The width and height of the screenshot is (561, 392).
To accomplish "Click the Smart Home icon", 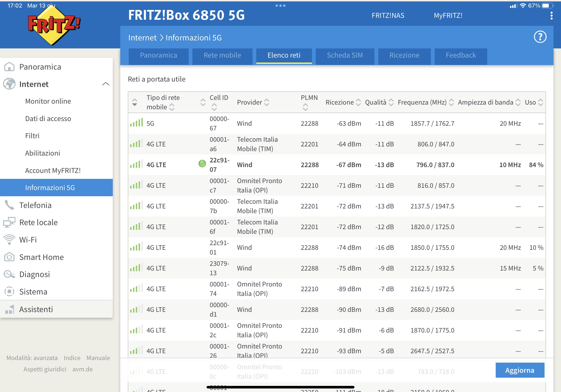I will point(9,257).
